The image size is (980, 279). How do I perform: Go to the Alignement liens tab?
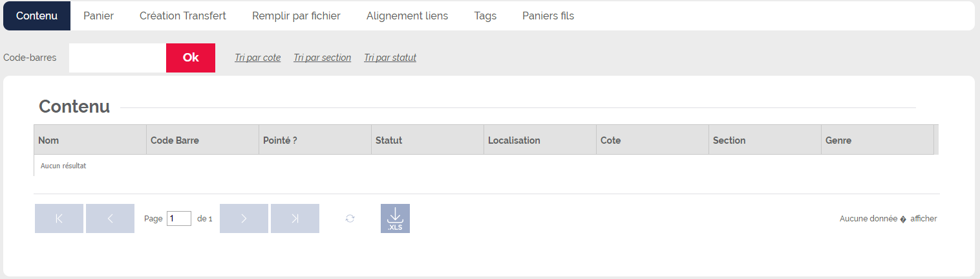click(x=407, y=16)
